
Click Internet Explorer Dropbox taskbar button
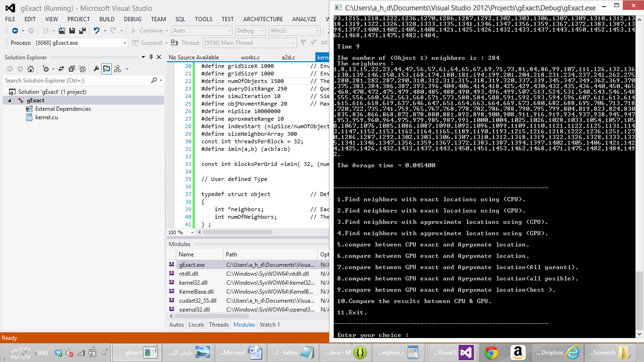557,352
